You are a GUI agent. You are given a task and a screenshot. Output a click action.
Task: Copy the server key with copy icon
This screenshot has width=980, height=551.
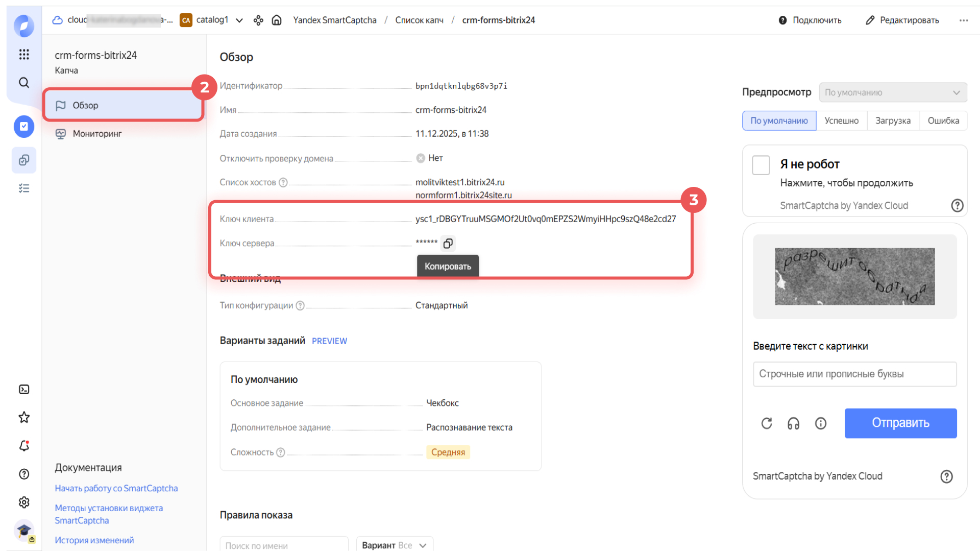coord(448,244)
